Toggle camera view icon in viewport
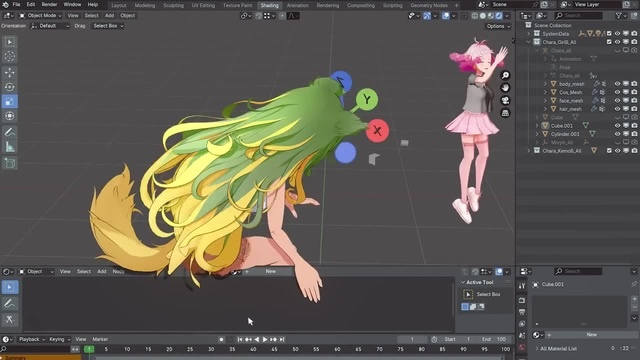The height and width of the screenshot is (360, 640). click(505, 100)
